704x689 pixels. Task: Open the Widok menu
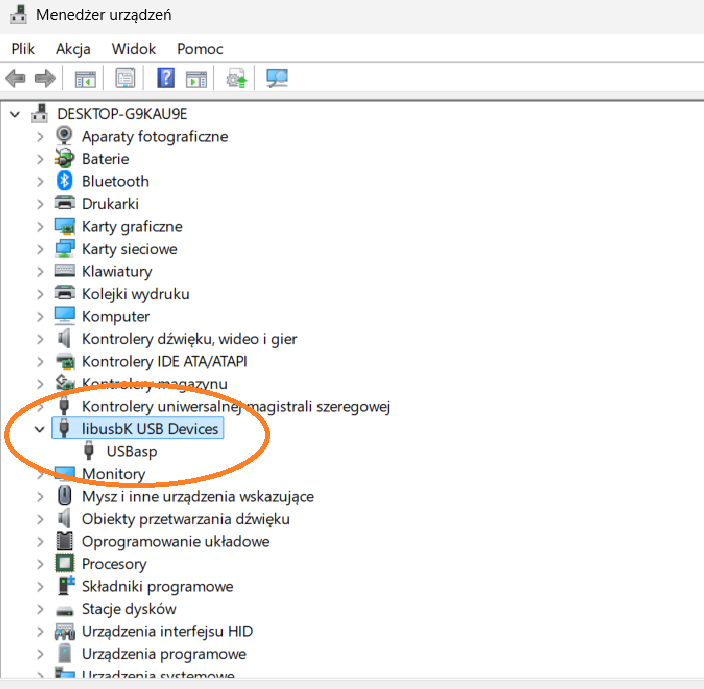pos(134,48)
